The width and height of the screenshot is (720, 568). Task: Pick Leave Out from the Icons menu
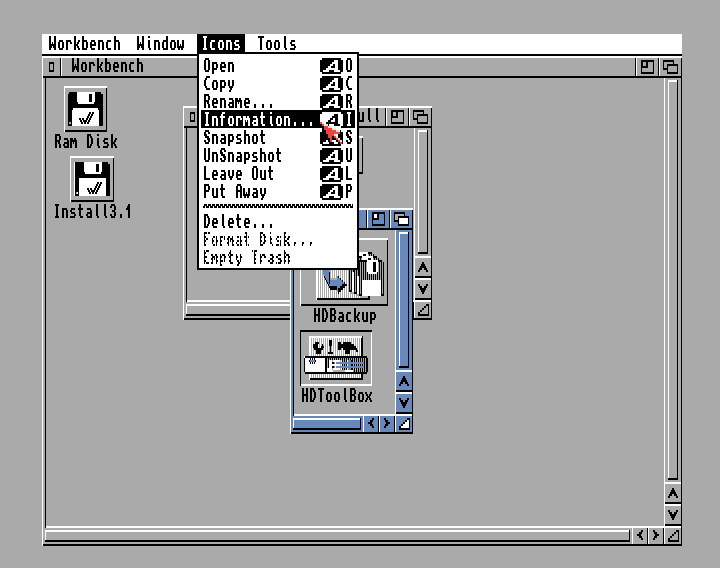(x=238, y=174)
